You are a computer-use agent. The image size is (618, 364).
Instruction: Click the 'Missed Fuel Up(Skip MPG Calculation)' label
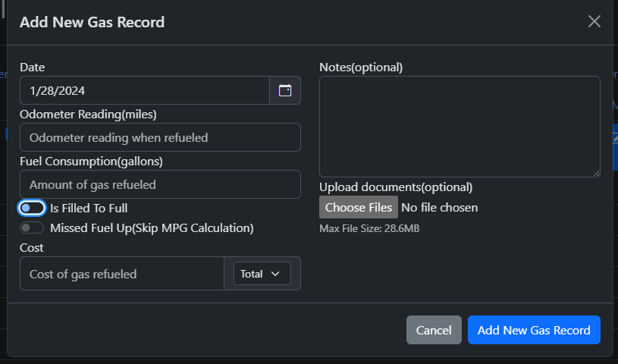pyautogui.click(x=152, y=227)
